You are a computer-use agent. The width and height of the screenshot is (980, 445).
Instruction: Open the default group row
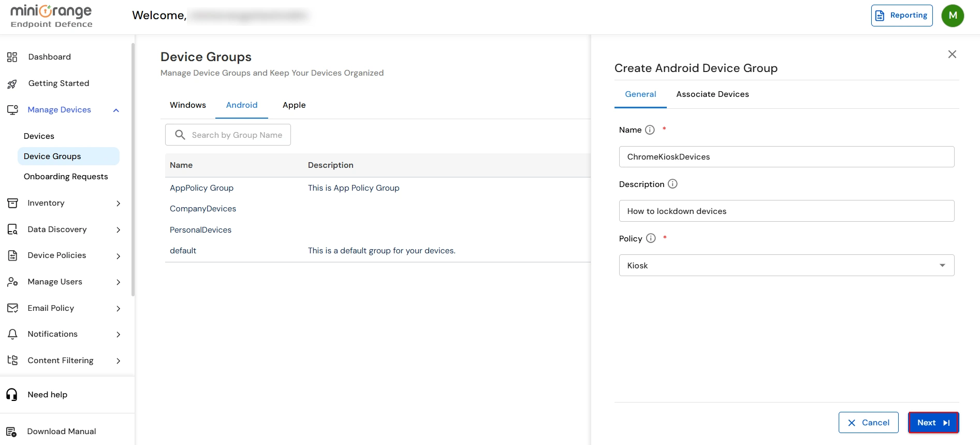click(x=378, y=251)
